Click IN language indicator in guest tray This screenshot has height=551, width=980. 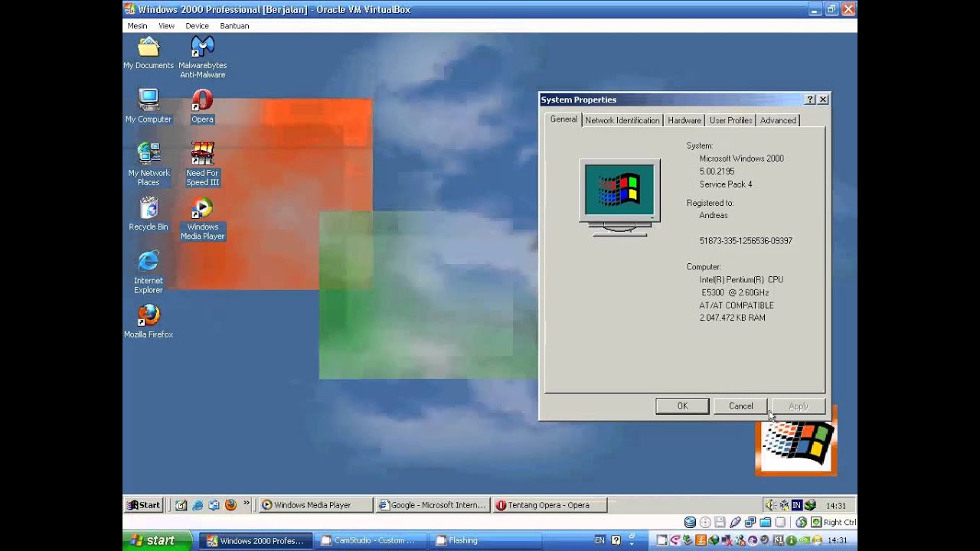click(797, 505)
